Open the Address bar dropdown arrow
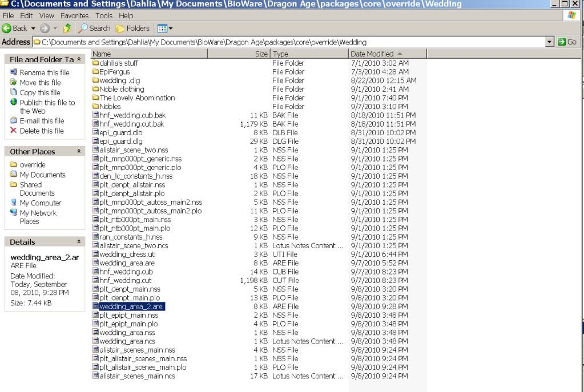 (550, 42)
